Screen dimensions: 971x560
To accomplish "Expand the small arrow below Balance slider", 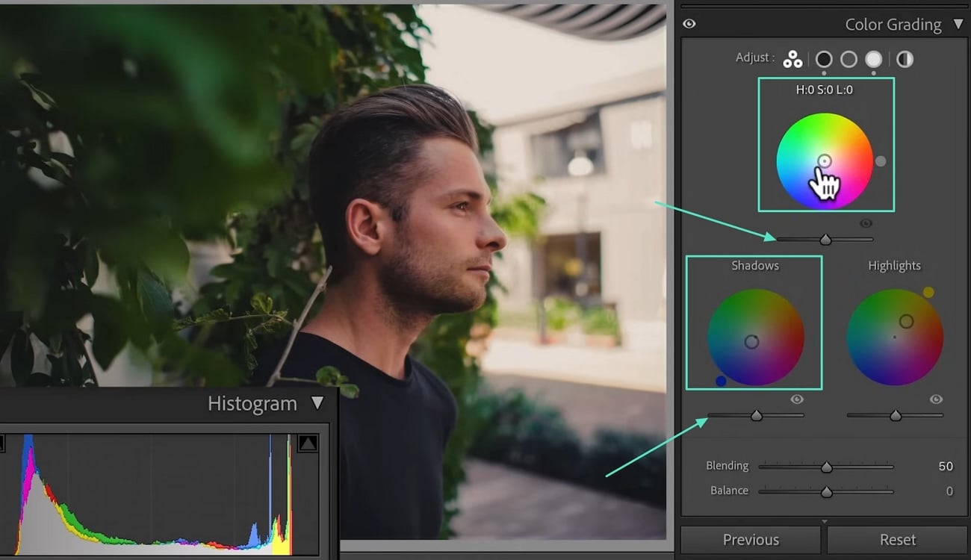I will tap(825, 521).
